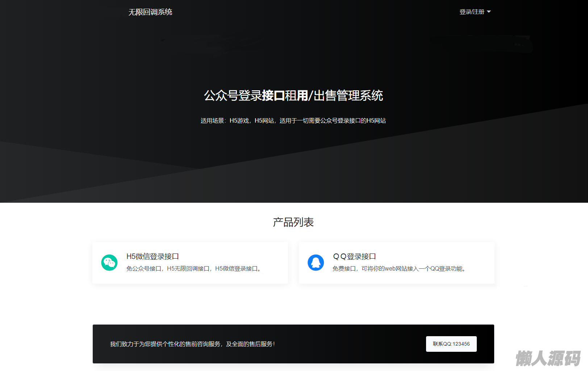Image resolution: width=588 pixels, height=371 pixels.
Task: Go to the 无限回调系统 home link
Action: pos(150,12)
